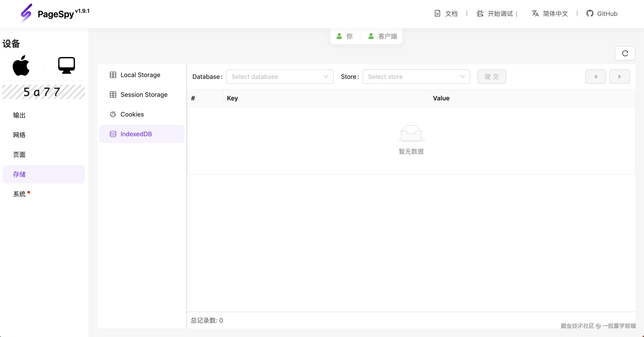Select Local Storage in storage list
This screenshot has height=337, width=644.
[140, 75]
